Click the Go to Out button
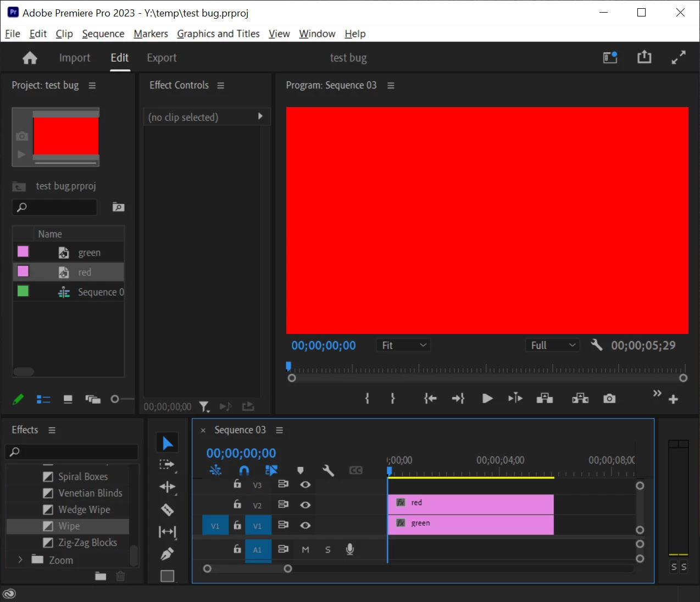 (458, 398)
